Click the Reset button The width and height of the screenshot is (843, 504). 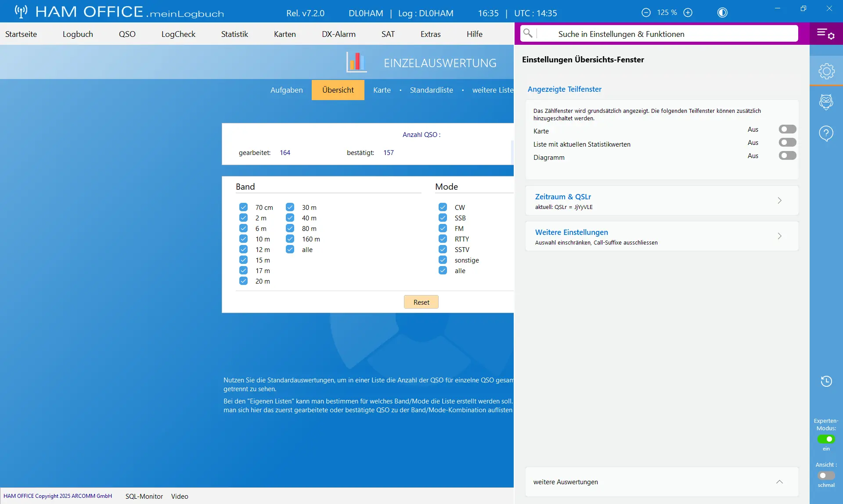[x=421, y=302]
